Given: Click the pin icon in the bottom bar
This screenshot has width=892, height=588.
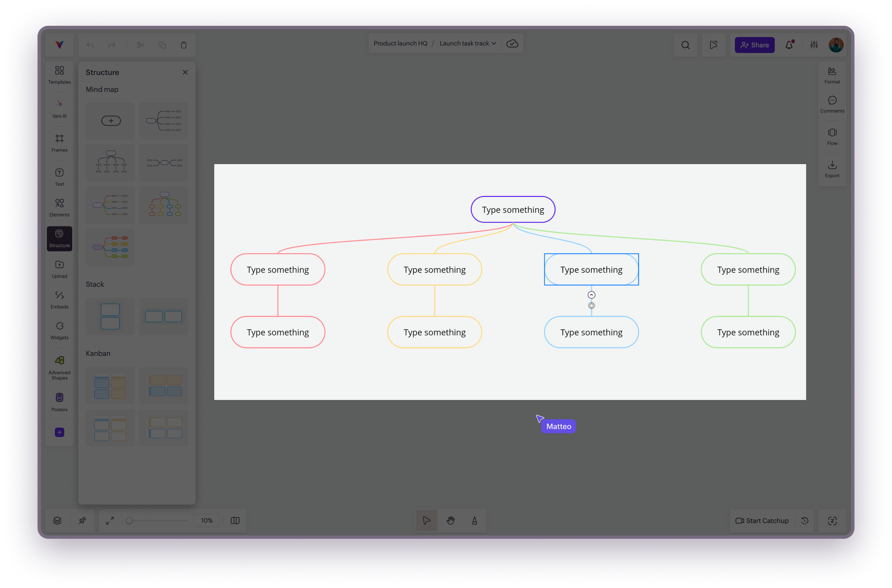Looking at the screenshot, I should [83, 520].
